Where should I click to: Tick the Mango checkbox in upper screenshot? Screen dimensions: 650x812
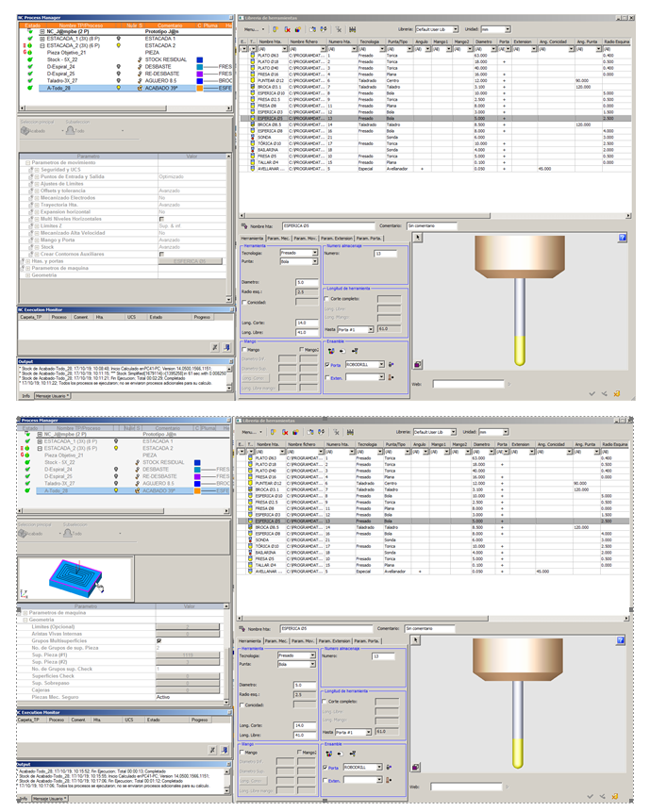pos(244,350)
